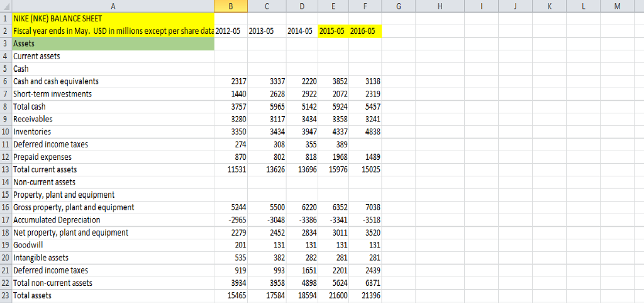Select row 13 header
The image size is (644, 303).
[x=6, y=170]
